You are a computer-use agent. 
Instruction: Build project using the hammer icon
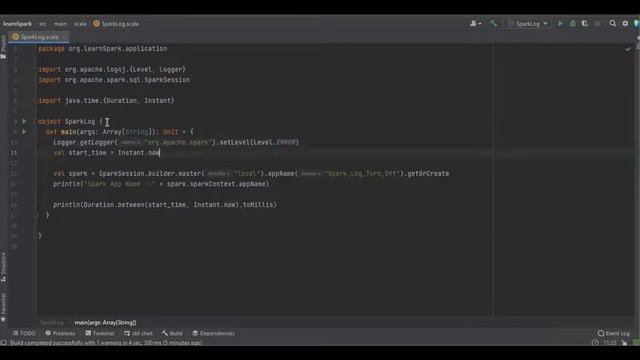(x=493, y=24)
